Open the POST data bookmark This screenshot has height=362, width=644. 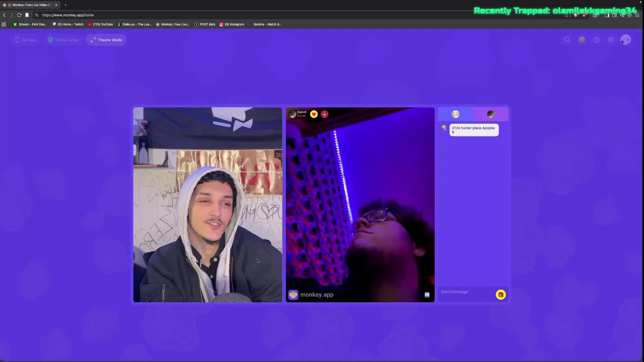(x=205, y=24)
